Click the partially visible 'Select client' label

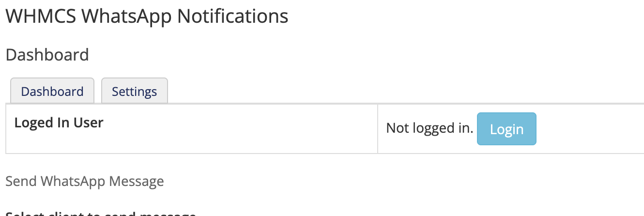click(x=101, y=214)
